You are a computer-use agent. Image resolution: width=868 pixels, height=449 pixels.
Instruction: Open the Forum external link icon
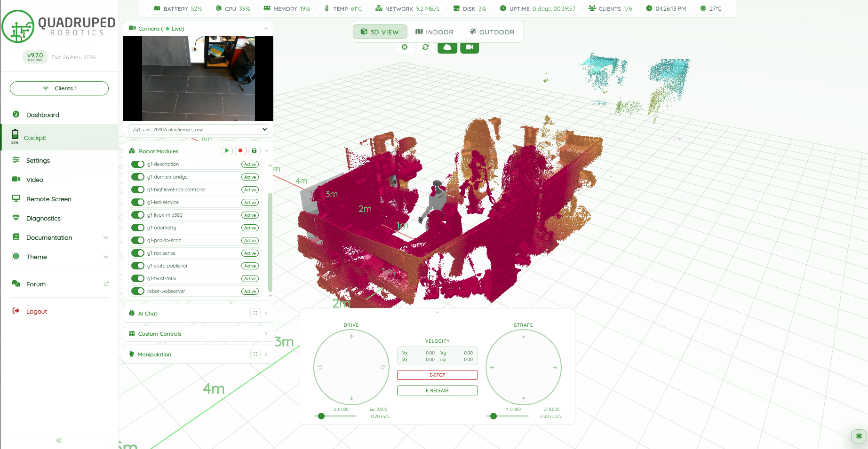(x=106, y=284)
